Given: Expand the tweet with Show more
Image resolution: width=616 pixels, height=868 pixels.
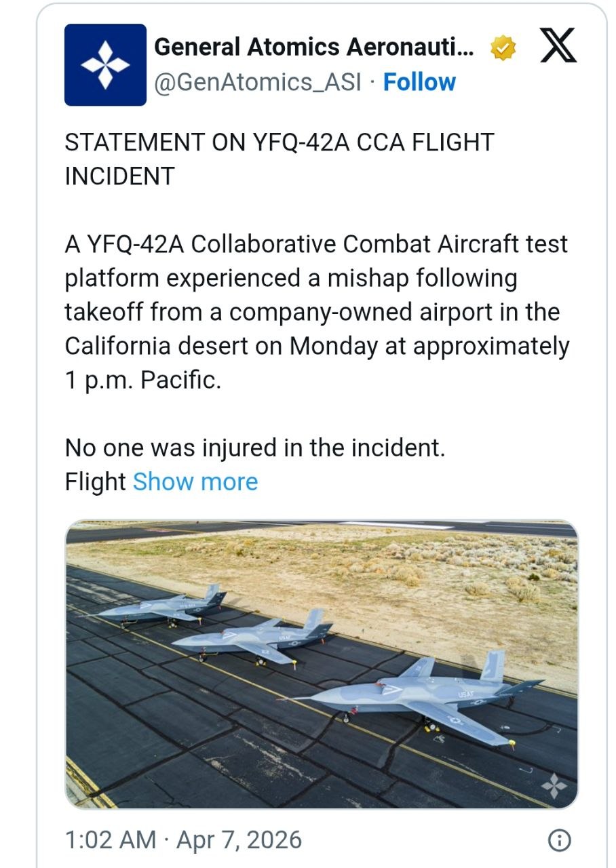Looking at the screenshot, I should tap(195, 482).
